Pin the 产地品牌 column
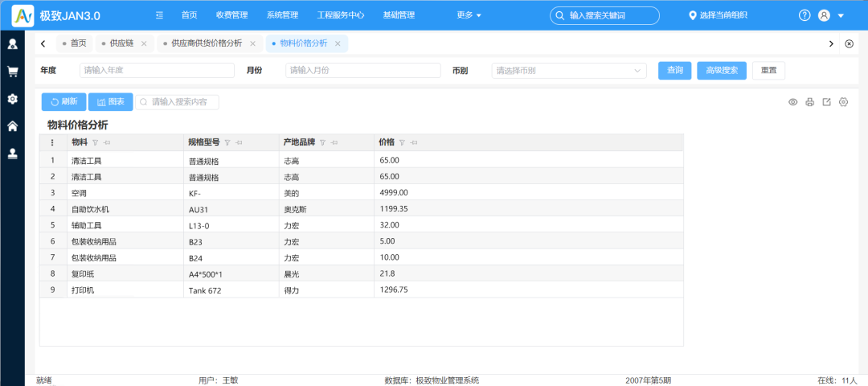Screen dimensions: 868x386 point(334,143)
